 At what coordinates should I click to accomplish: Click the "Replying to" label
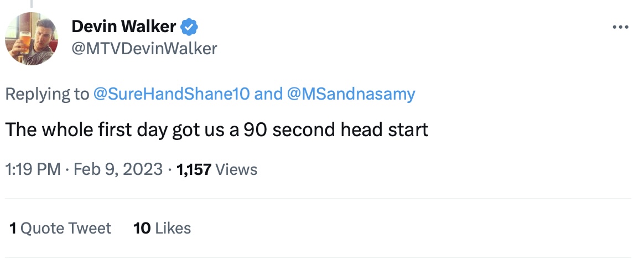coord(46,94)
